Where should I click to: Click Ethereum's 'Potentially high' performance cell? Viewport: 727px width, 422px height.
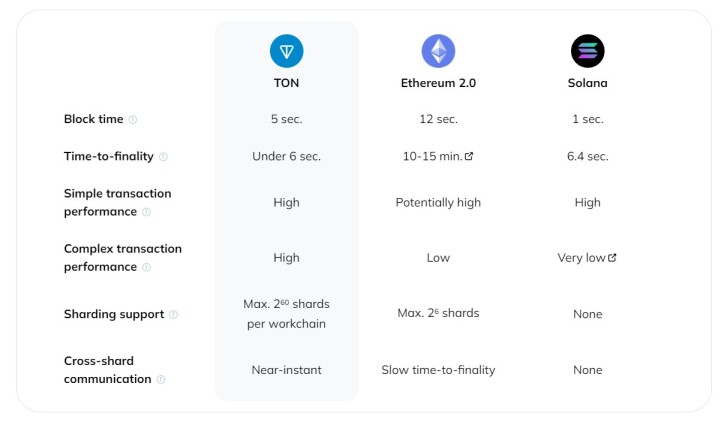click(x=438, y=203)
